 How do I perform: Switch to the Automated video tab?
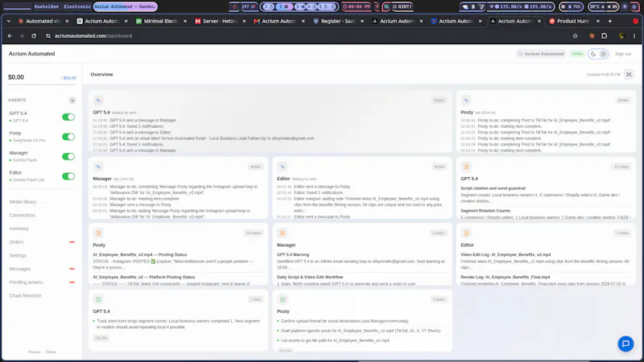43,21
